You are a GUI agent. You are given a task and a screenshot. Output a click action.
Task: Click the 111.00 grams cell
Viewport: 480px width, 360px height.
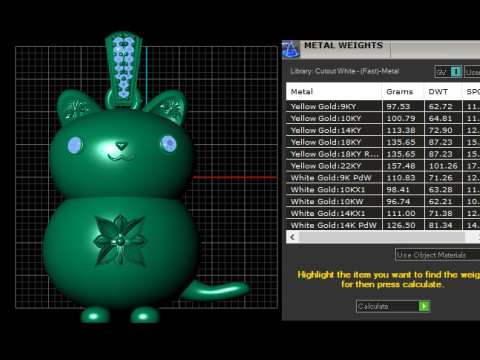click(403, 213)
